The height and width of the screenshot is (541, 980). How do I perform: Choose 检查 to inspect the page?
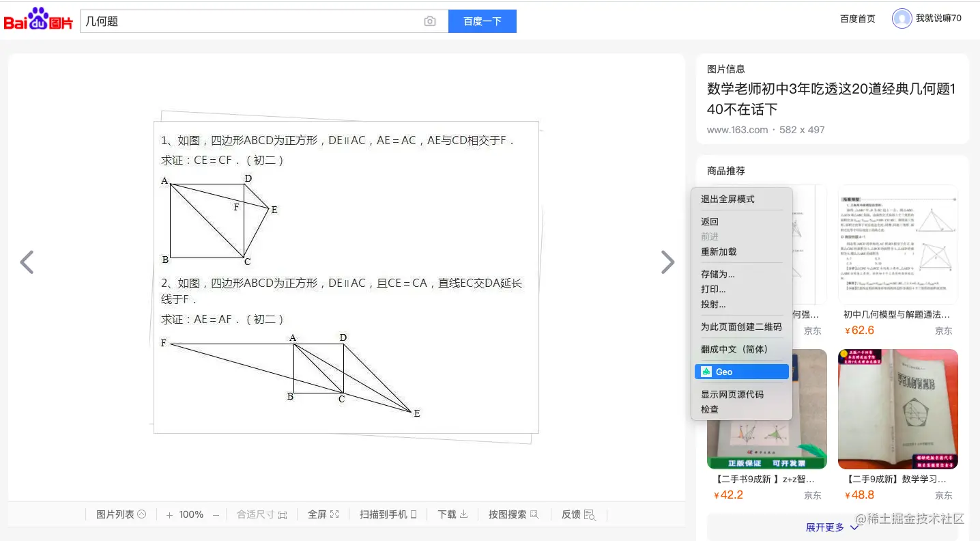pos(709,409)
